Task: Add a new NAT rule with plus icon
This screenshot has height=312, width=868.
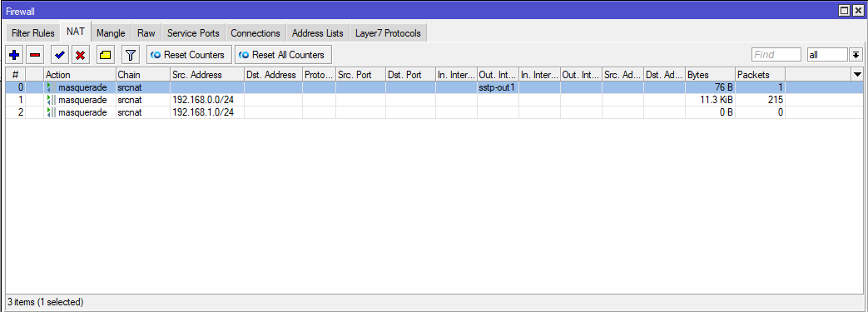Action: click(14, 55)
